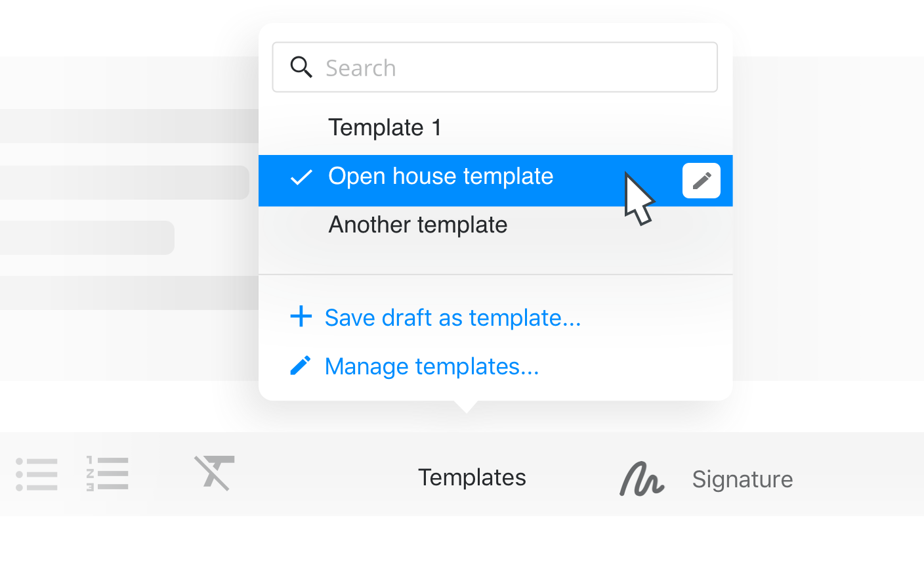Click the shortest gray text line in draft

87,238
